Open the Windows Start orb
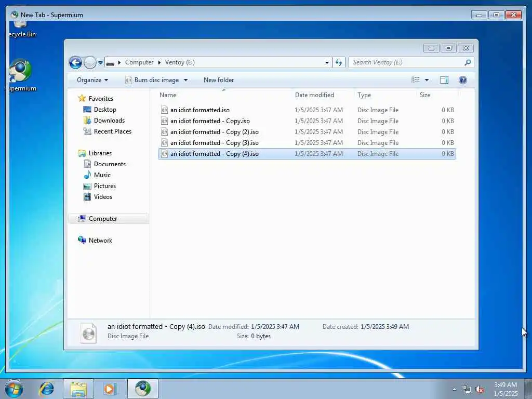The height and width of the screenshot is (399, 532). click(x=14, y=389)
